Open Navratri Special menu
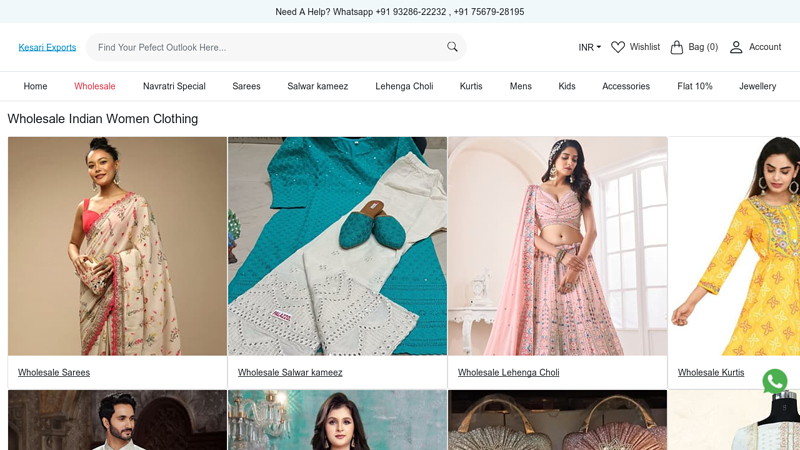The height and width of the screenshot is (450, 800). pyautogui.click(x=174, y=86)
